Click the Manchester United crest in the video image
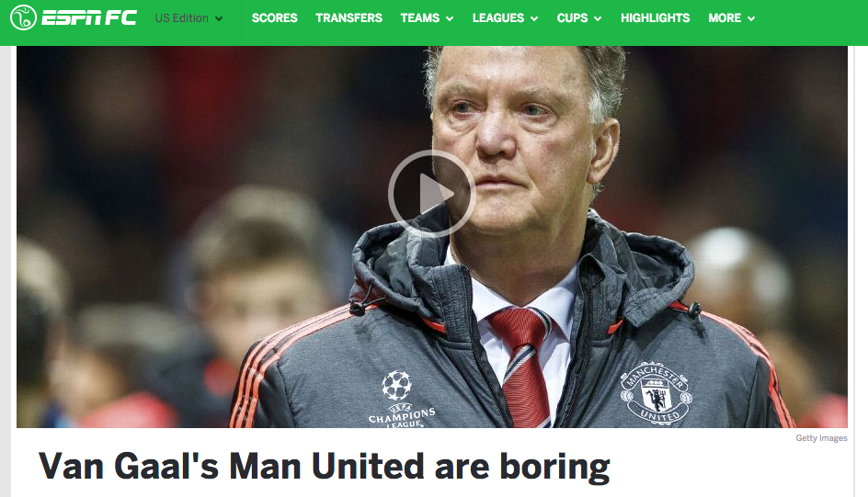 point(657,393)
